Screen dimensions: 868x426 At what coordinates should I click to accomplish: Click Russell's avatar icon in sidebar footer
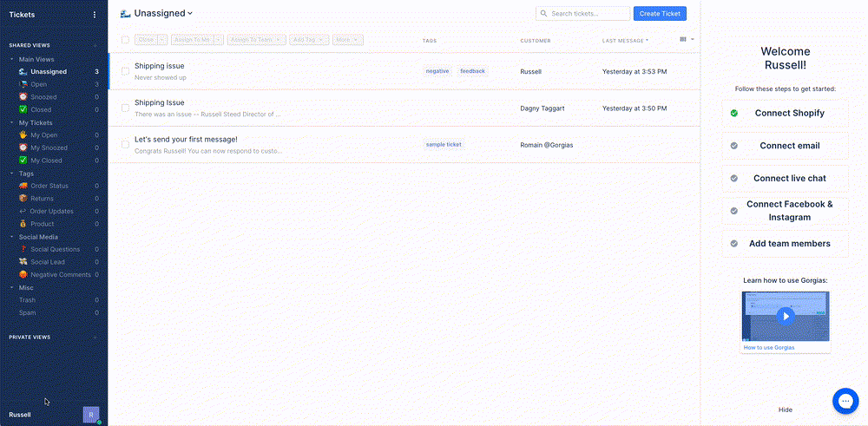[x=91, y=415]
